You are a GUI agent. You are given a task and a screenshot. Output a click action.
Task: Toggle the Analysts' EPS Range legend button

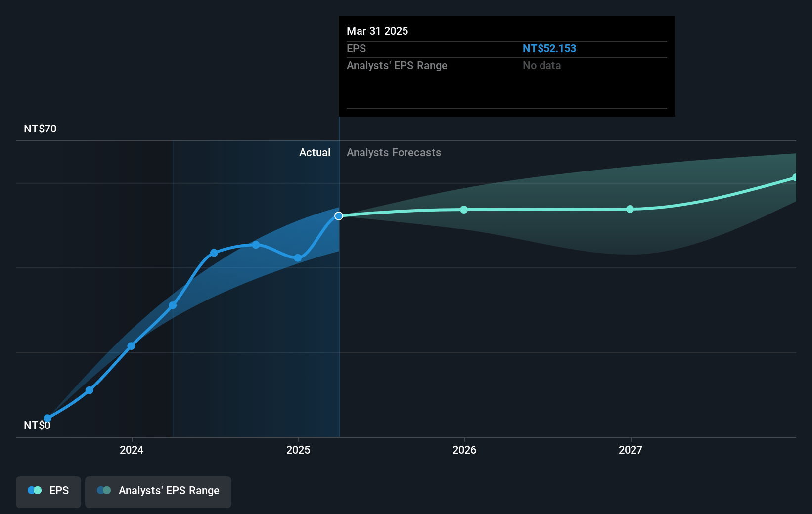coord(158,492)
